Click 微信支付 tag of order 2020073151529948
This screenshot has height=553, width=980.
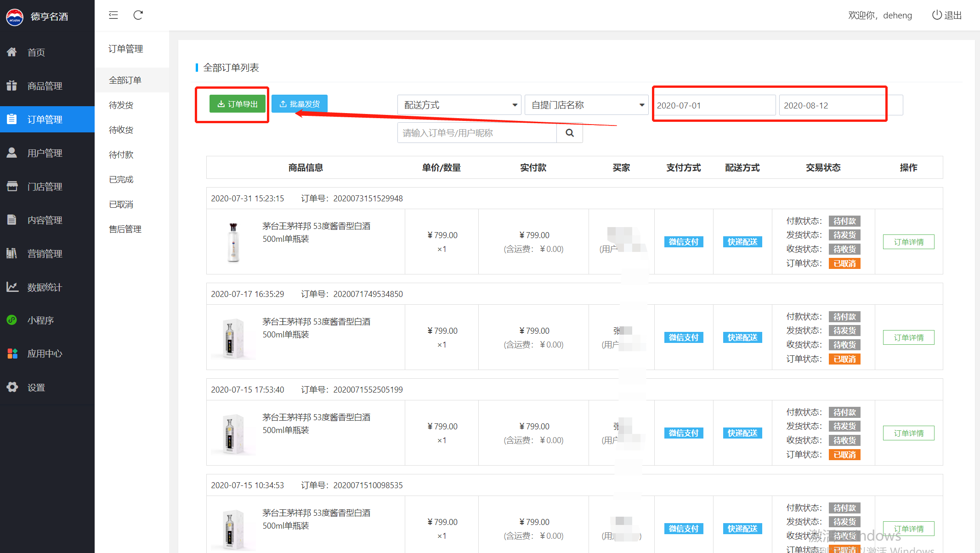tap(684, 242)
